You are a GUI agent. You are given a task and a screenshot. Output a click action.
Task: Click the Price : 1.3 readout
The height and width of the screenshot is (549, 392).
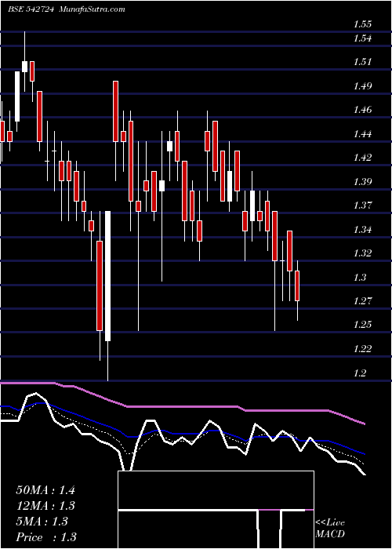46,537
